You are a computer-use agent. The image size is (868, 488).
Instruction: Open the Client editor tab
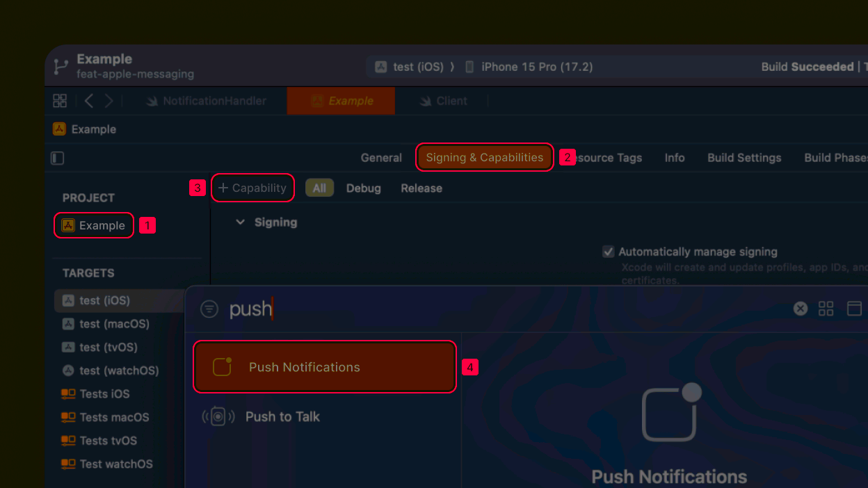[450, 100]
